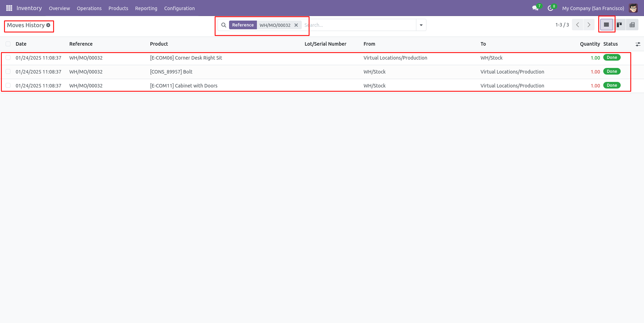Click the search magnifier icon
Viewport: 644px width, 323px height.
coord(224,25)
